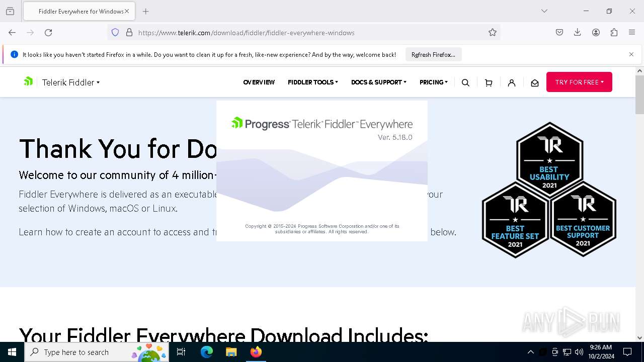This screenshot has height=362, width=644.
Task: Open the shopping cart icon
Action: [489, 82]
